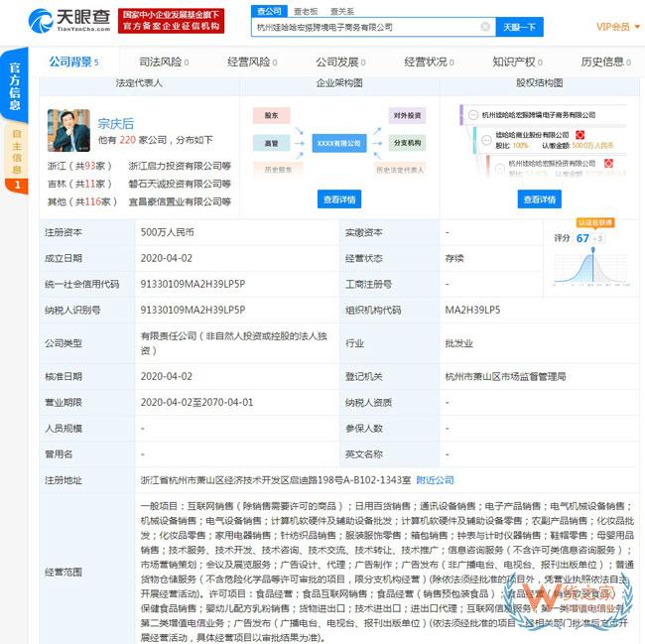Click the 附近公司 link
This screenshot has height=644, width=645.
(x=435, y=480)
